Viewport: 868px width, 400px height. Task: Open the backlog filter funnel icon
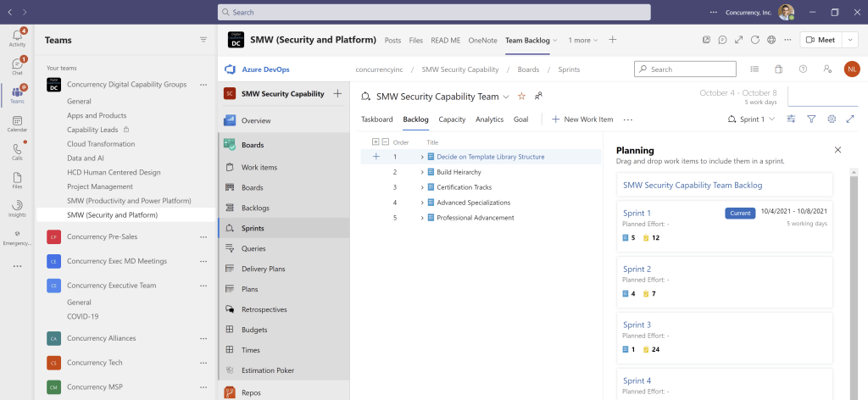click(x=811, y=119)
